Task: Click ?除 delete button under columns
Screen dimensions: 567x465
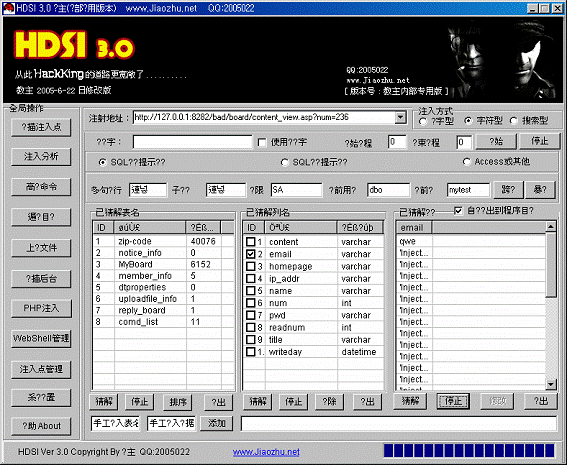Action: (x=329, y=401)
